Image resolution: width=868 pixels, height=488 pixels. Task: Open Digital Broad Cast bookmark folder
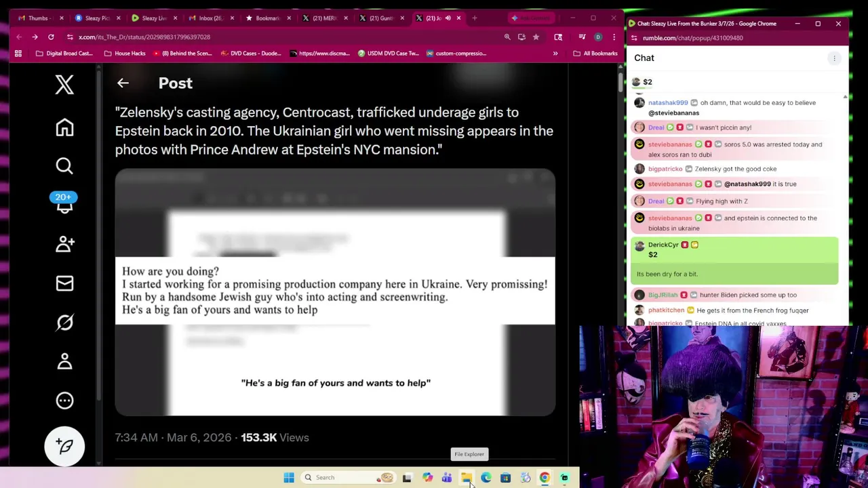point(64,54)
